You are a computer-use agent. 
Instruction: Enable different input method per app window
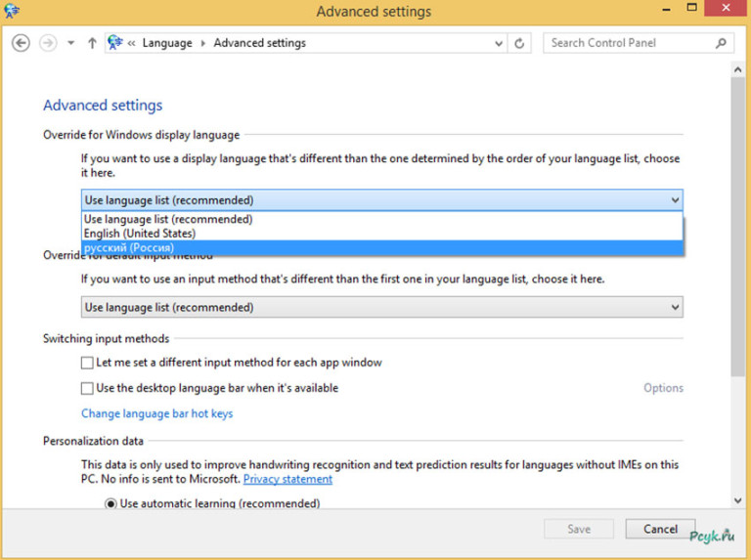(x=88, y=363)
